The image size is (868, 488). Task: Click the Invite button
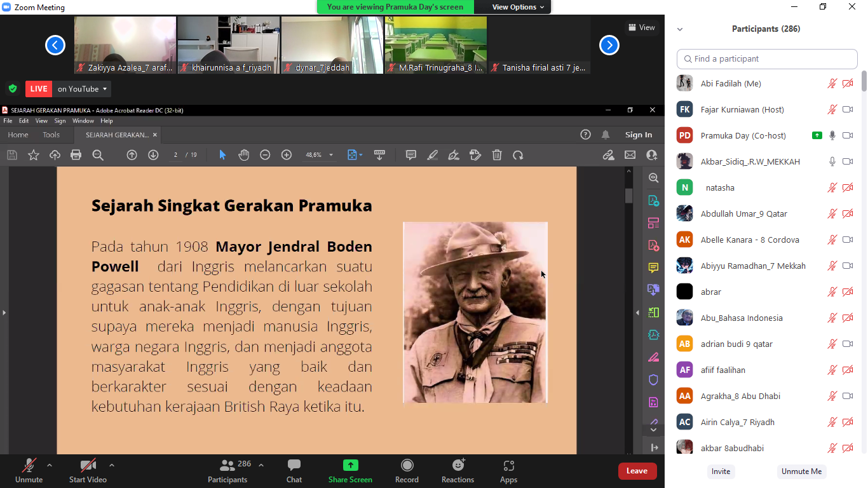pyautogui.click(x=721, y=471)
